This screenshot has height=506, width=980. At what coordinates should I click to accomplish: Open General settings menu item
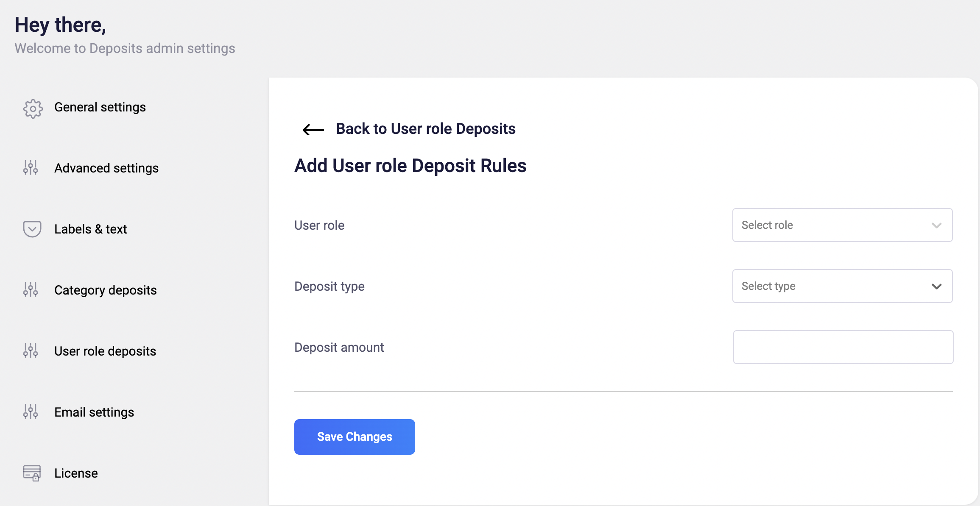(x=100, y=107)
